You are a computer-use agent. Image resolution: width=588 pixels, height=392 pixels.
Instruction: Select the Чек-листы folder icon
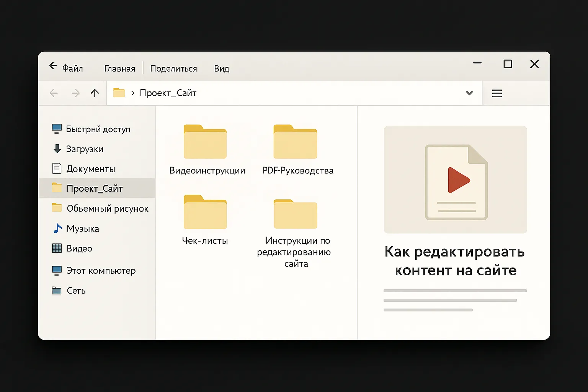[205, 212]
